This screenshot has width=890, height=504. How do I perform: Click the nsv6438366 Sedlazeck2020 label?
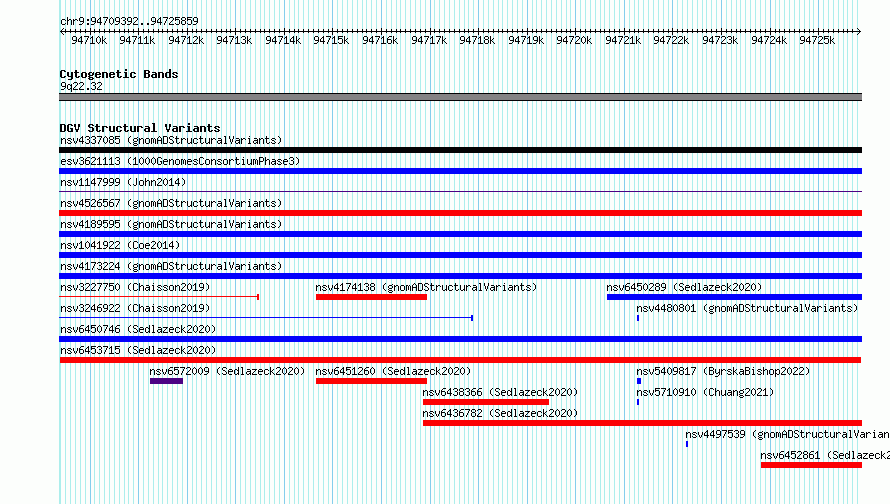[500, 392]
